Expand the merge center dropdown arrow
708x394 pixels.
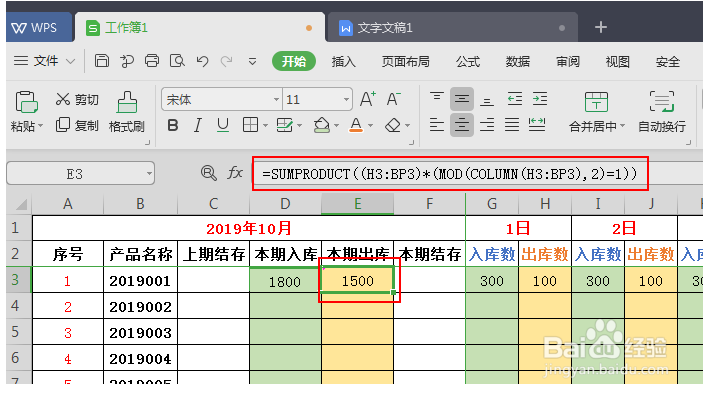[x=623, y=126]
